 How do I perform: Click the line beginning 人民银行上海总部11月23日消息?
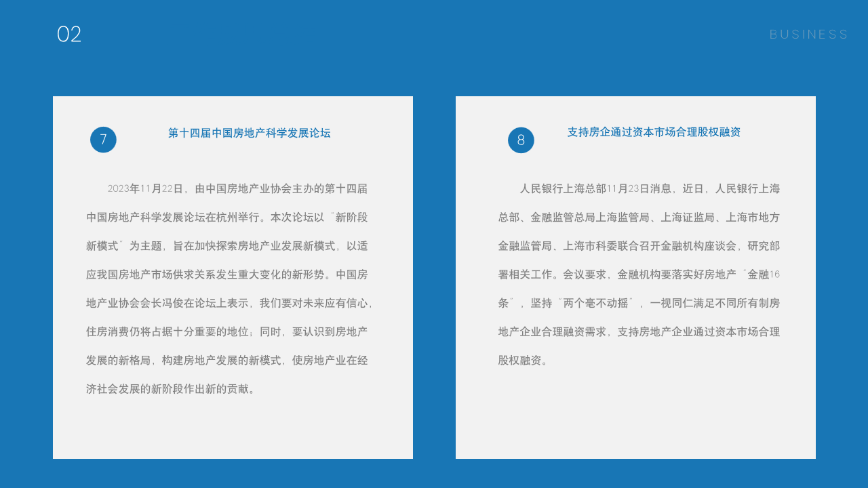[650, 188]
